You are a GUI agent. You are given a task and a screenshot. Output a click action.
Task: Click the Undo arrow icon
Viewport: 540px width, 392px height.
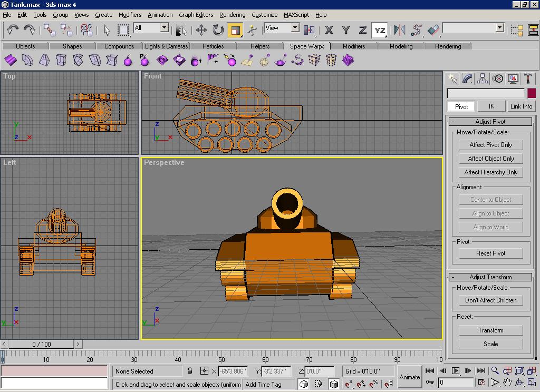tap(13, 30)
